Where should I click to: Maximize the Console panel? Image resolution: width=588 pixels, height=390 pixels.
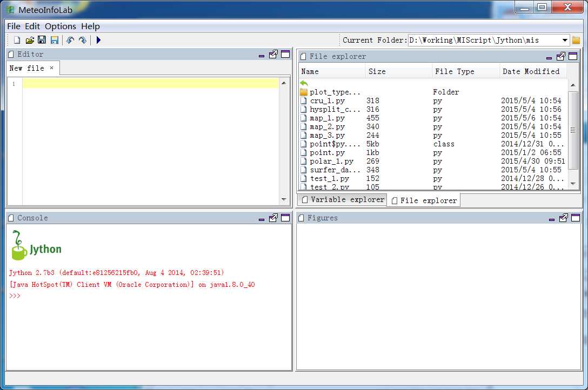tap(285, 218)
